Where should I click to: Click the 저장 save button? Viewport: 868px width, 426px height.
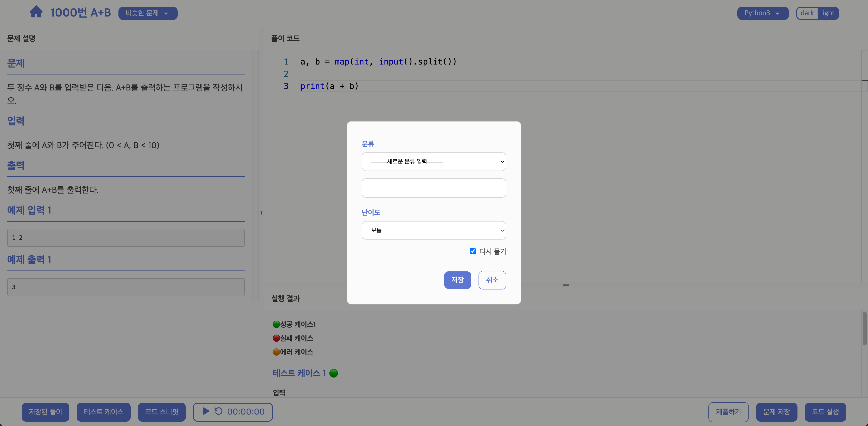click(457, 280)
